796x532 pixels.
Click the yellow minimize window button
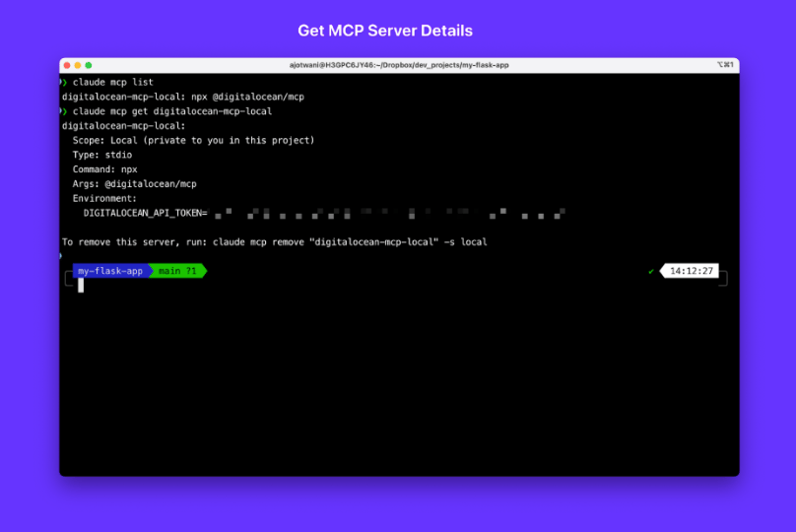pos(78,65)
